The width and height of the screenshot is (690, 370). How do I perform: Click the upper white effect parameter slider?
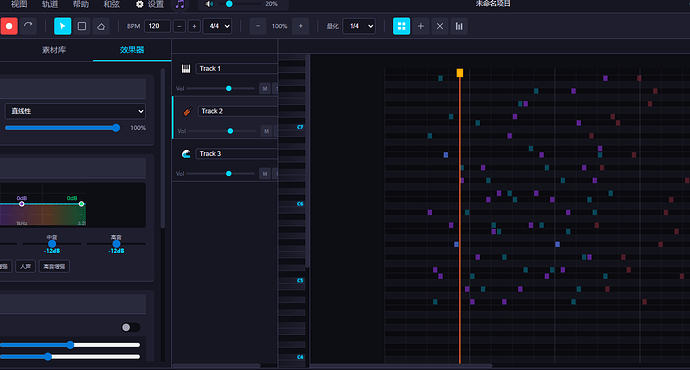pyautogui.click(x=70, y=345)
